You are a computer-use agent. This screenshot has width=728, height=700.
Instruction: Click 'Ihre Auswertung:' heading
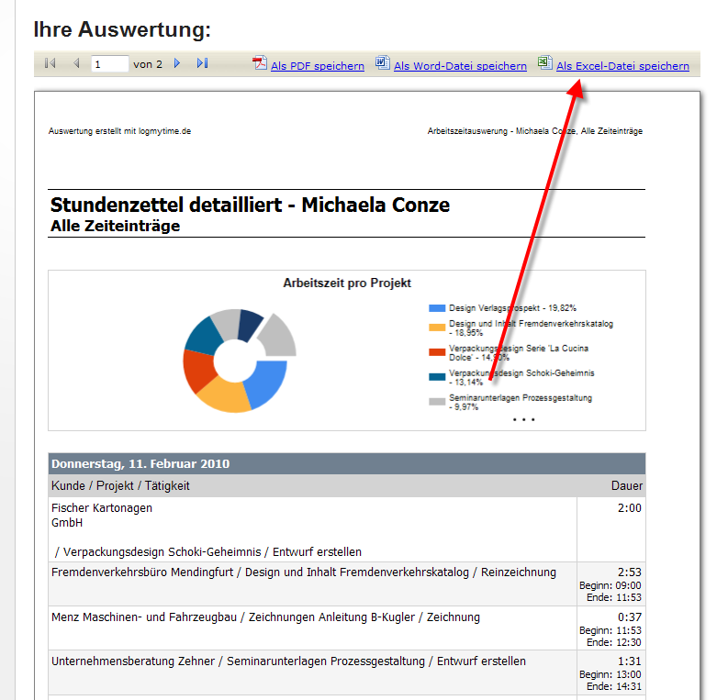pyautogui.click(x=122, y=29)
